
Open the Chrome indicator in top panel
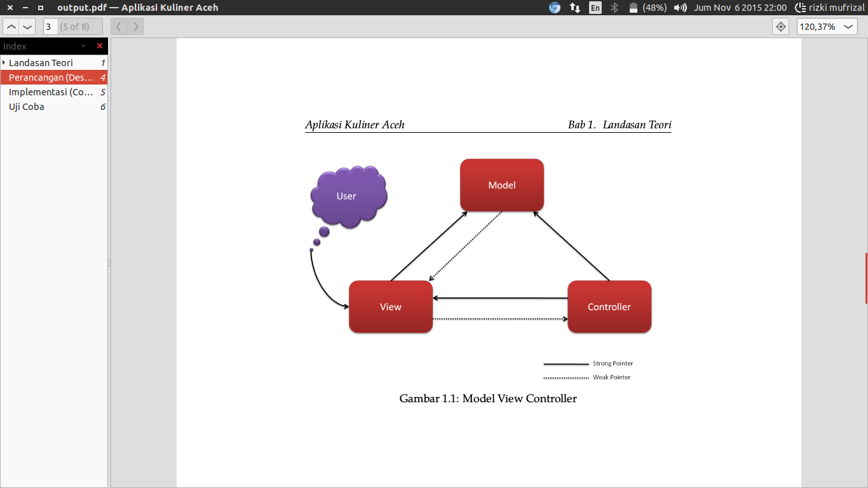[x=555, y=8]
